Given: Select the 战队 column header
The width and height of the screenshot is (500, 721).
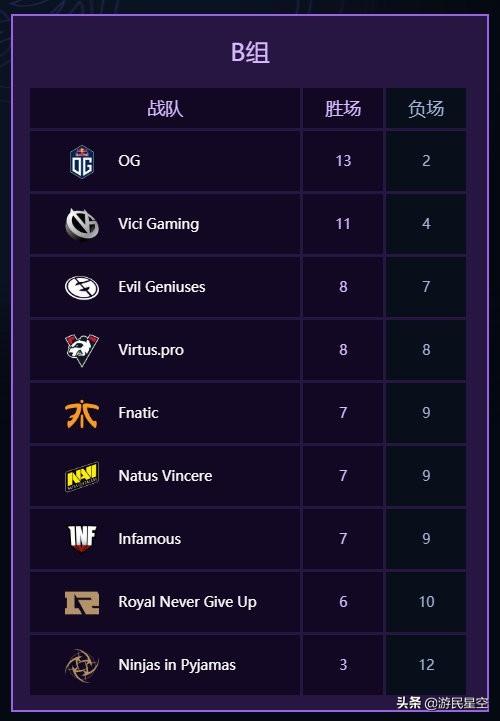Looking at the screenshot, I should coord(165,109).
